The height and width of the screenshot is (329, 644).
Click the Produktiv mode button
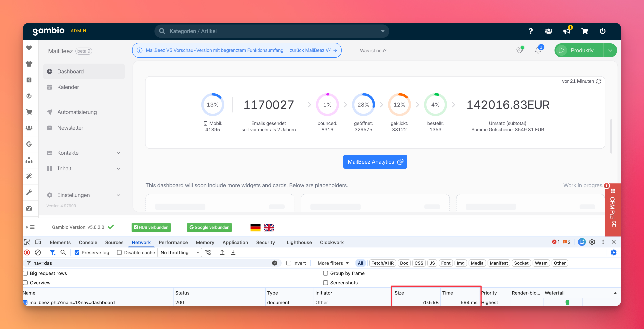pyautogui.click(x=579, y=50)
